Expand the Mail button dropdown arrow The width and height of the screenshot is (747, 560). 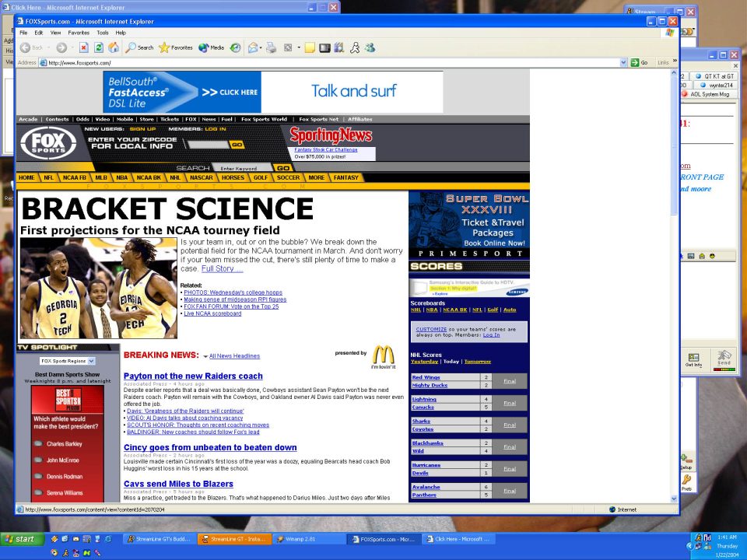pyautogui.click(x=261, y=47)
